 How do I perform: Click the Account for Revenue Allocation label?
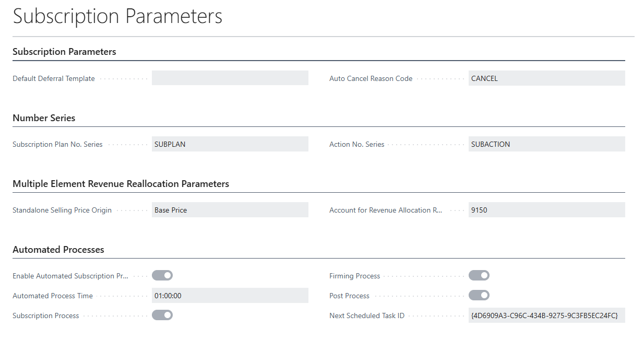pyautogui.click(x=386, y=210)
